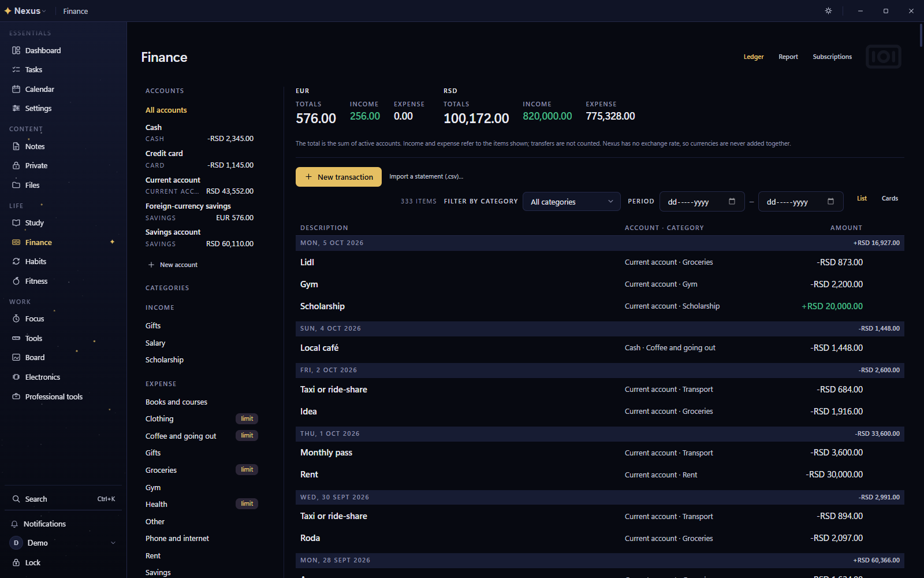924x578 pixels.
Task: Click Import a statement (.csv) link
Action: [x=426, y=176]
